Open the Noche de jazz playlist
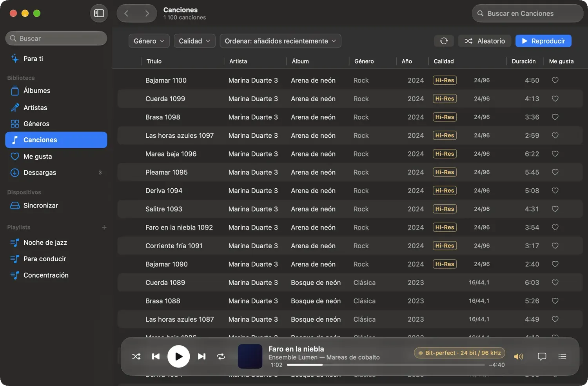This screenshot has width=588, height=386. (56, 242)
